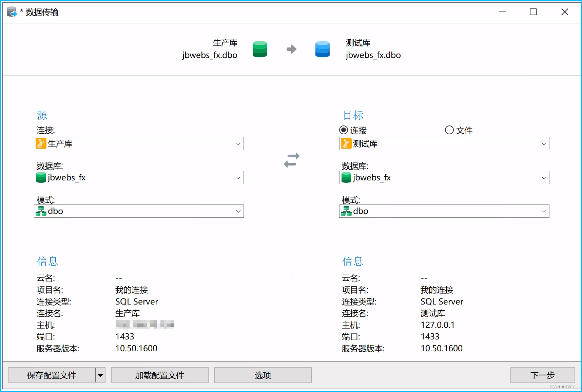The width and height of the screenshot is (582, 392).
Task: Click the jbwebs_fx database icon on source side
Action: pyautogui.click(x=41, y=177)
